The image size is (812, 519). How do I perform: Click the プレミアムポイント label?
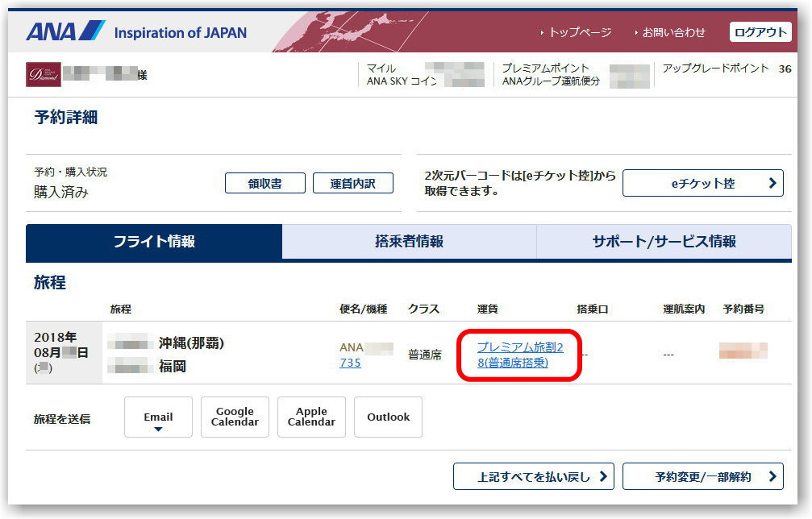pos(545,69)
